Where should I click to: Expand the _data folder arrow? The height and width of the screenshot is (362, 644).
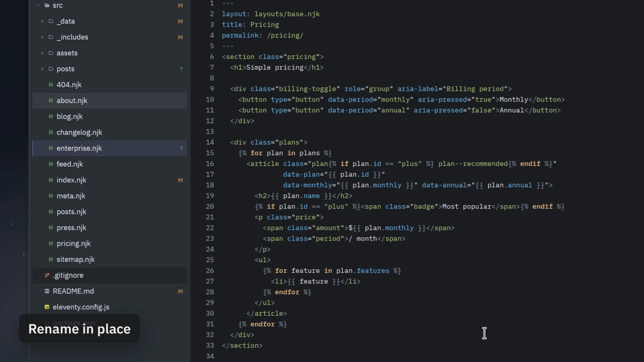coord(42,21)
